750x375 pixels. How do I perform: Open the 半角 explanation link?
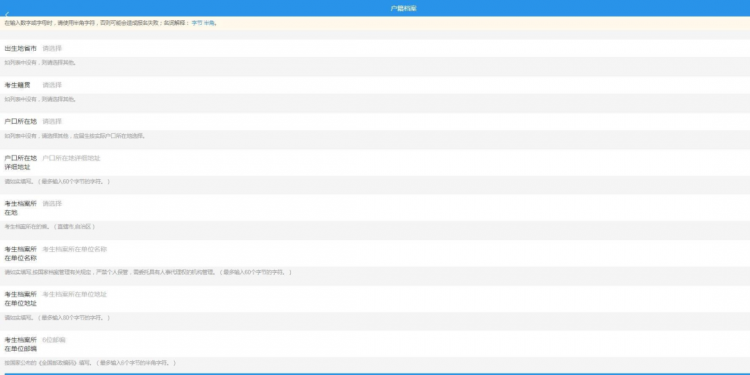click(x=209, y=23)
